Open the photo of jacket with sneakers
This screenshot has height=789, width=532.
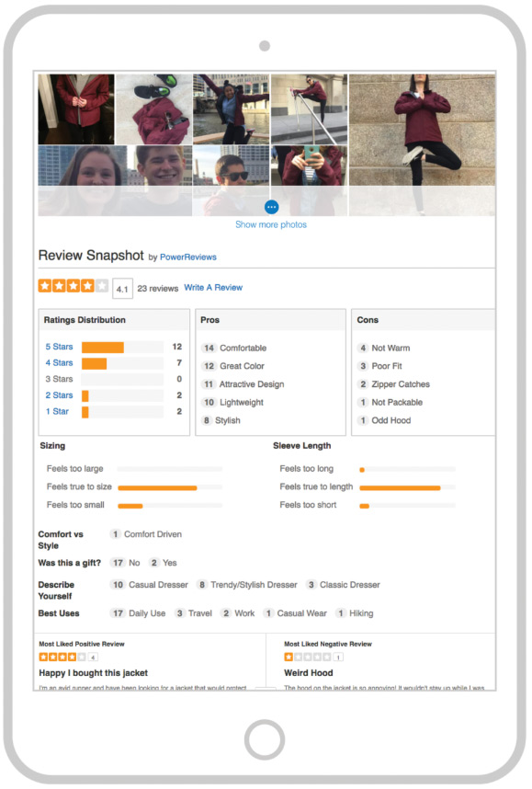tap(153, 109)
